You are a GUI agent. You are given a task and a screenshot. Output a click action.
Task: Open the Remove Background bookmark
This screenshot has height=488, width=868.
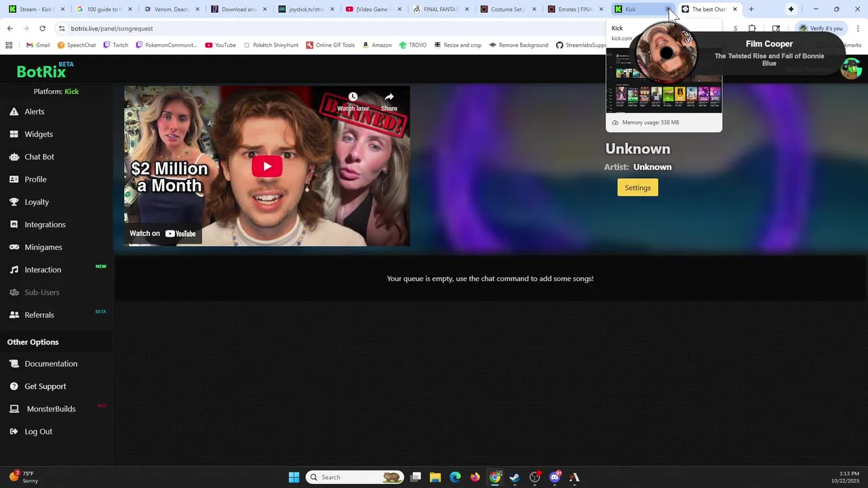[x=519, y=45]
